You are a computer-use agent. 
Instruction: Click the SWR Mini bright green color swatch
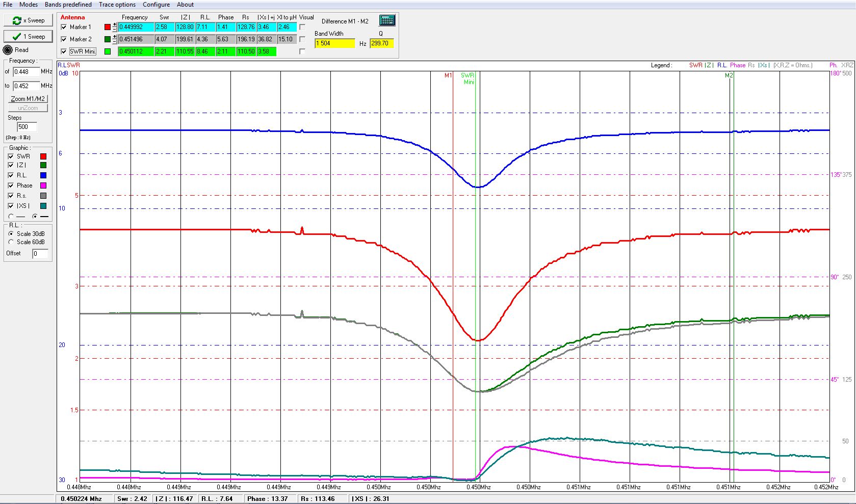coord(108,51)
